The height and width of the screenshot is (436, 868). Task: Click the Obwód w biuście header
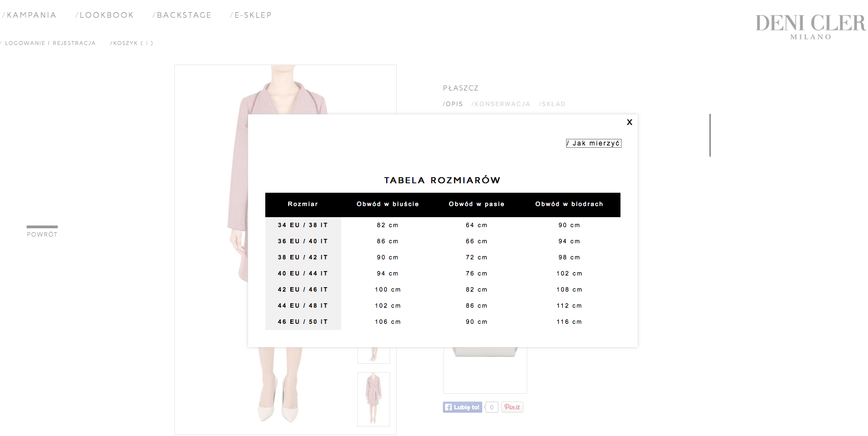[x=388, y=204]
